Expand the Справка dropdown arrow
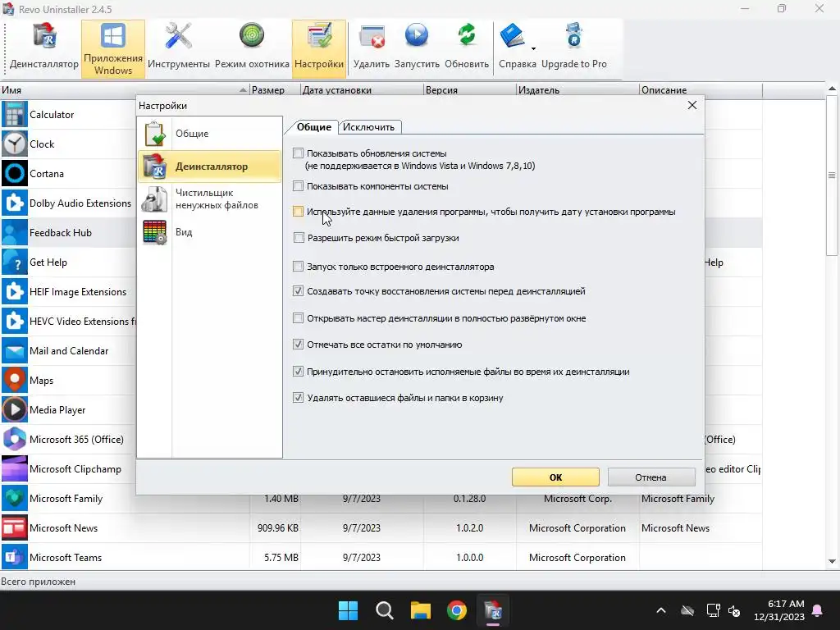This screenshot has height=630, width=840. pyautogui.click(x=533, y=48)
